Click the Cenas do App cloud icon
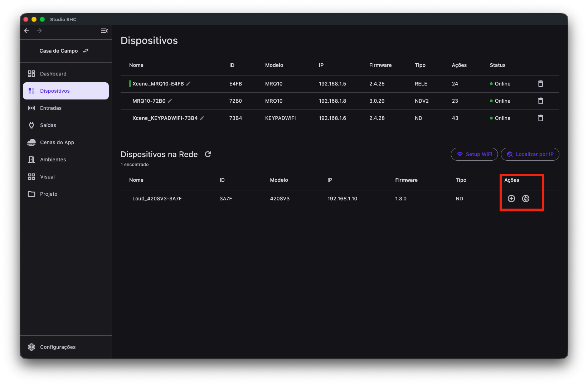The image size is (588, 385). pos(31,142)
